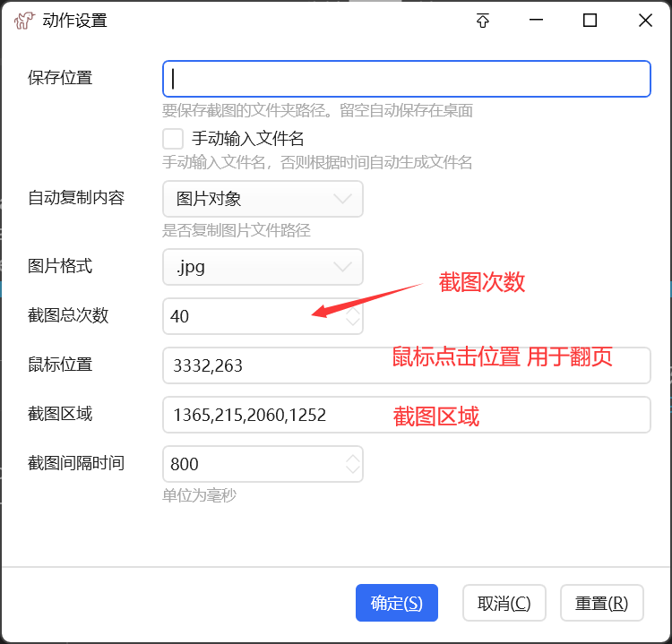This screenshot has width=672, height=644.
Task: Enable the 手动输入文件名 checkbox
Action: (x=173, y=139)
